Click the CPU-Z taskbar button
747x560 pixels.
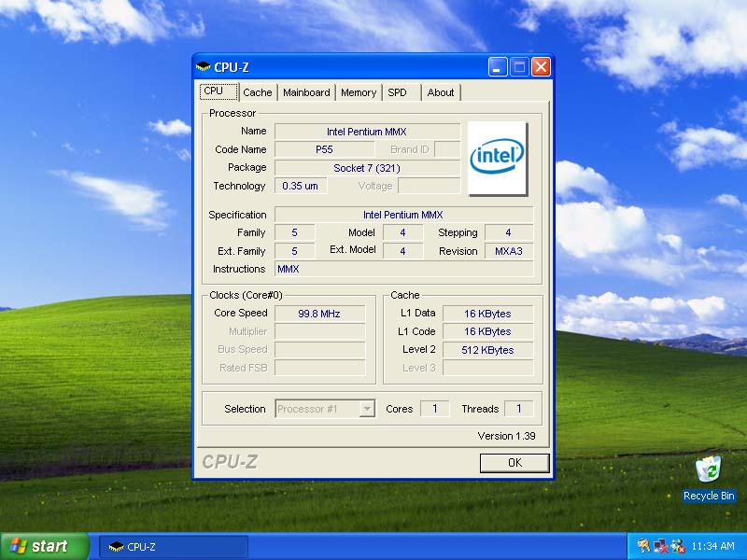[x=174, y=547]
